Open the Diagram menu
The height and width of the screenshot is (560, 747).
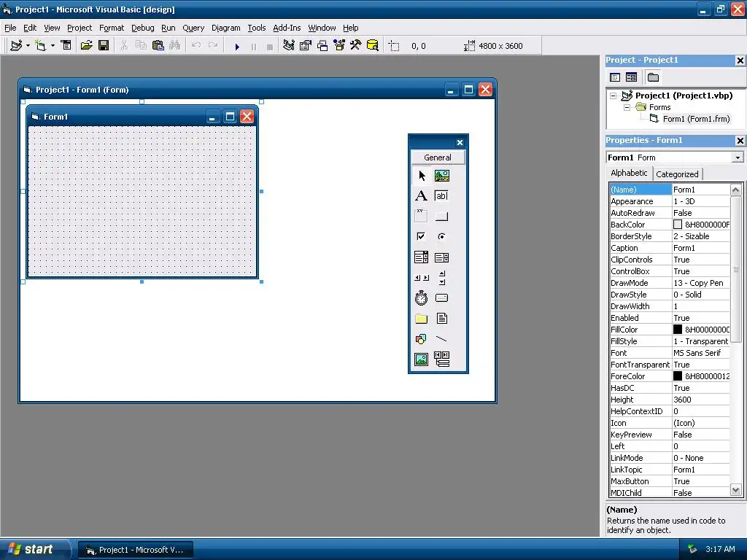point(226,28)
